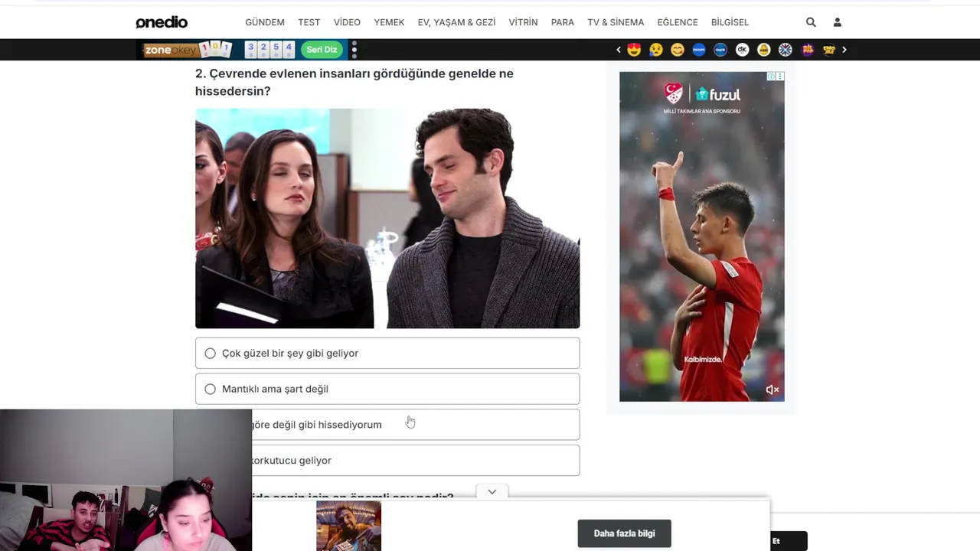
Task: Click right arrow of emoji carousel
Action: [x=844, y=50]
